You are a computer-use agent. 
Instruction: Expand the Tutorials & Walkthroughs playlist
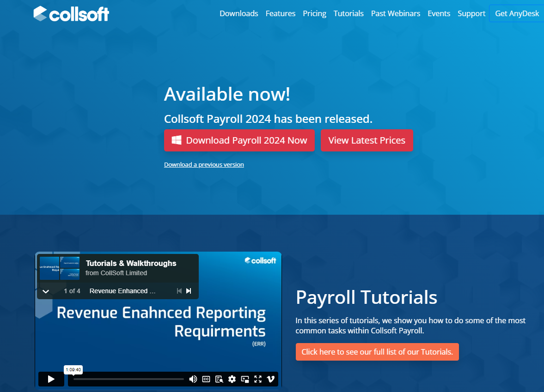click(46, 291)
